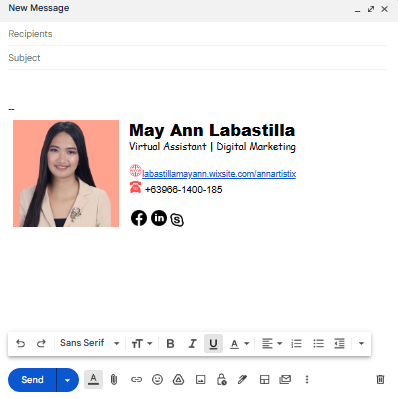
Task: Click the Facebook icon in signature
Action: pos(139,218)
